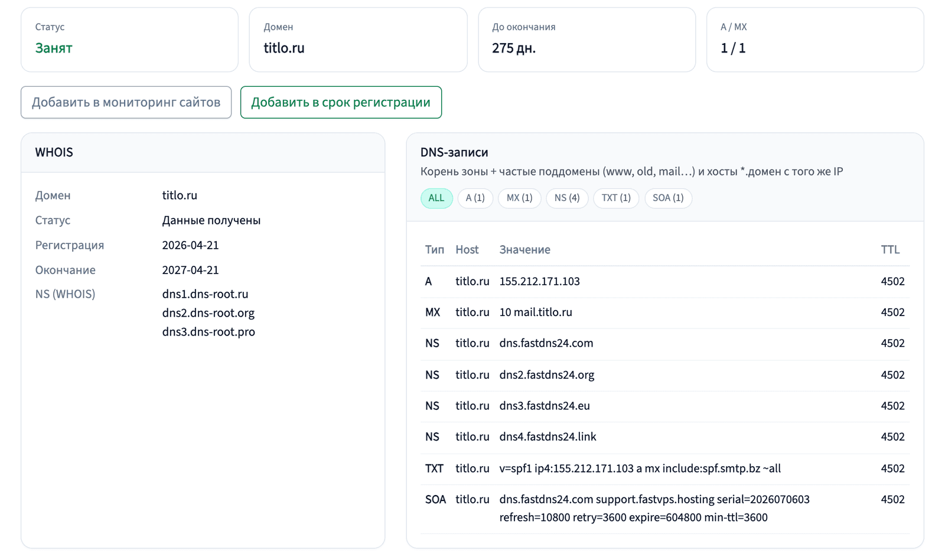The width and height of the screenshot is (945, 560).
Task: Click 'TTL' column header
Action: [890, 250]
